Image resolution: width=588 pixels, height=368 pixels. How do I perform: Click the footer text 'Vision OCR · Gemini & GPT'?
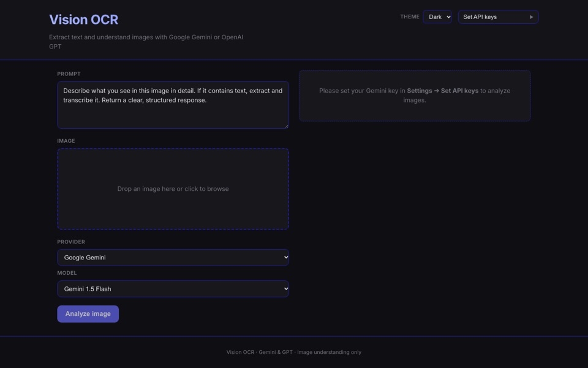point(260,352)
